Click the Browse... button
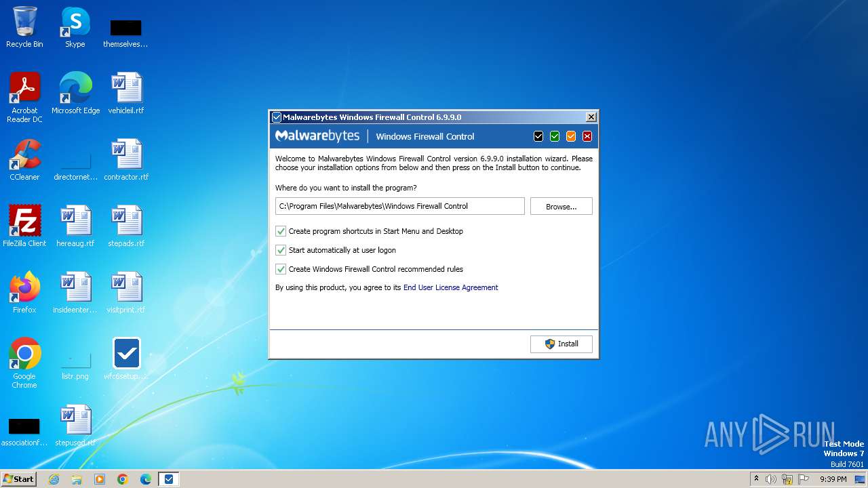The width and height of the screenshot is (868, 488). click(561, 206)
